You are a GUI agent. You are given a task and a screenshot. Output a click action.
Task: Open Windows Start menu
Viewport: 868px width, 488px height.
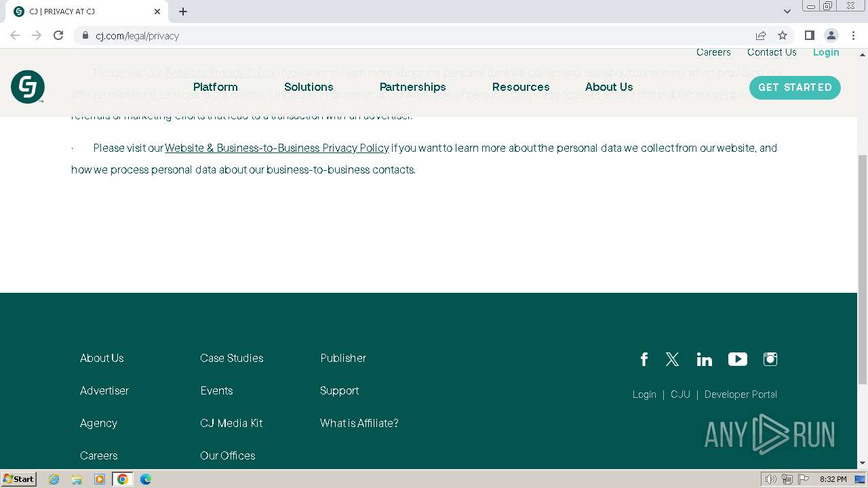point(19,479)
